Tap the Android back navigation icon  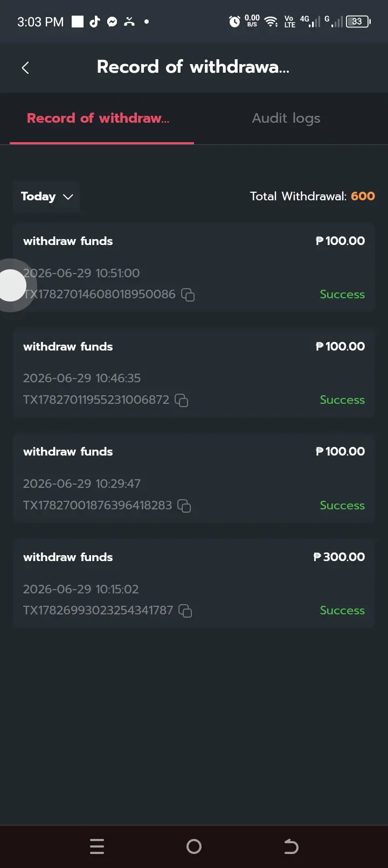pos(291,846)
